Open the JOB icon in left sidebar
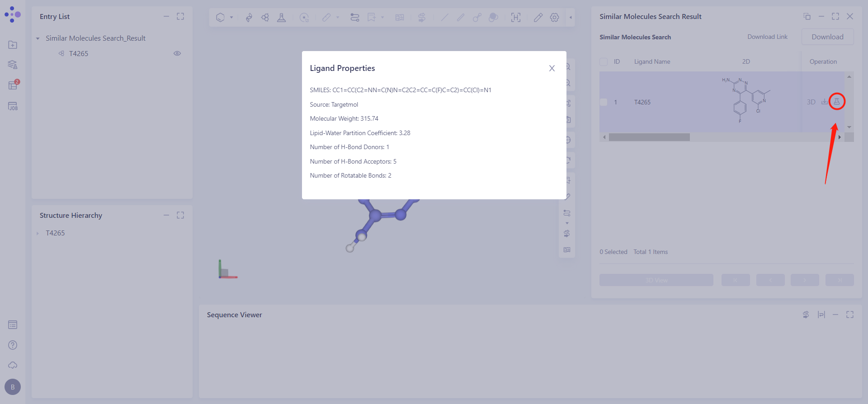 pos(13,106)
